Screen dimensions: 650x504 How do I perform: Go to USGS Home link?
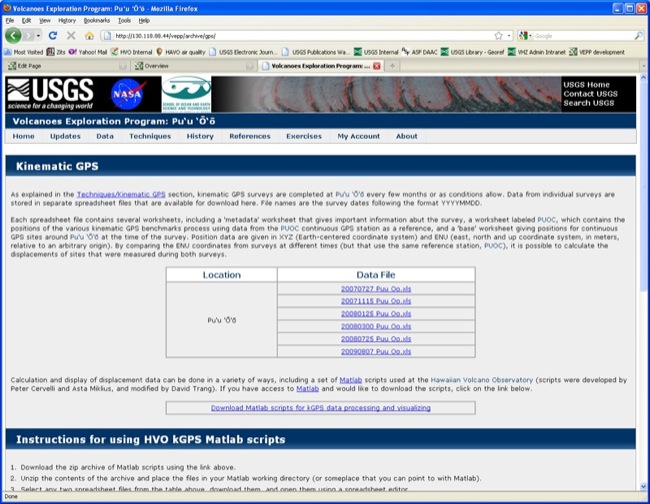tap(586, 85)
